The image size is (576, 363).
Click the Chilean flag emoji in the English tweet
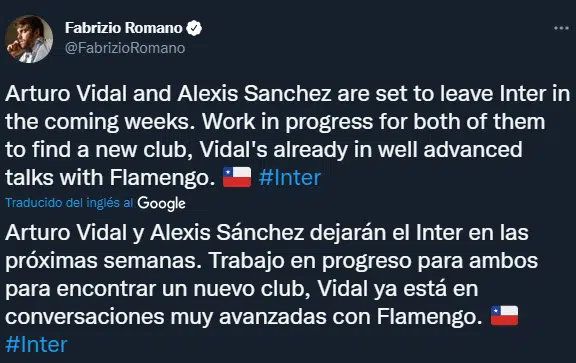tap(237, 177)
